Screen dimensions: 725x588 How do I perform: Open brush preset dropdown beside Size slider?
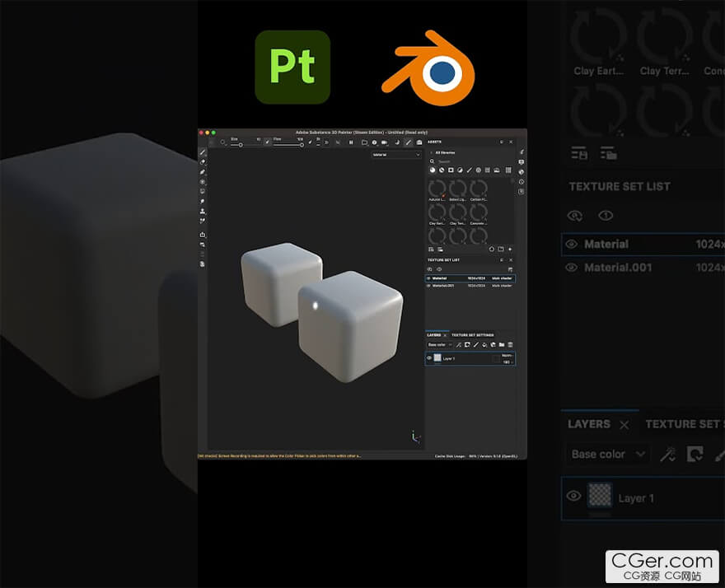(224, 142)
